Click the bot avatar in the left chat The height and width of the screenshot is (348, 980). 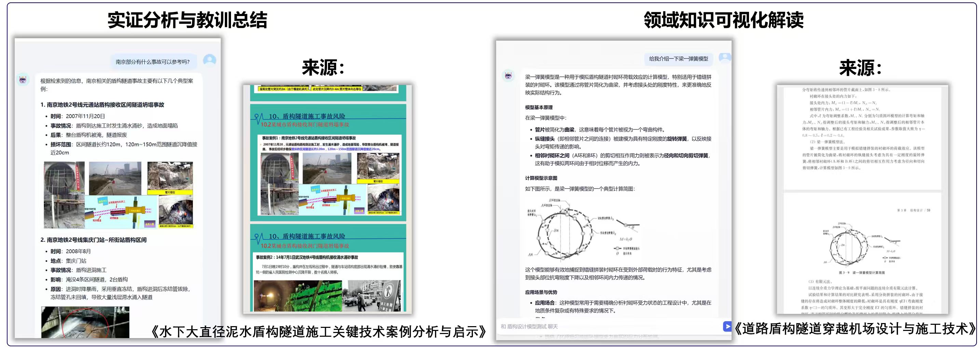click(23, 80)
